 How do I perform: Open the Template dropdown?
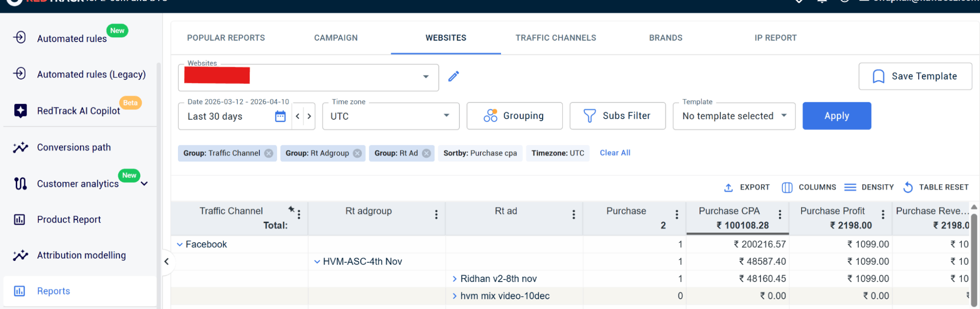point(734,116)
